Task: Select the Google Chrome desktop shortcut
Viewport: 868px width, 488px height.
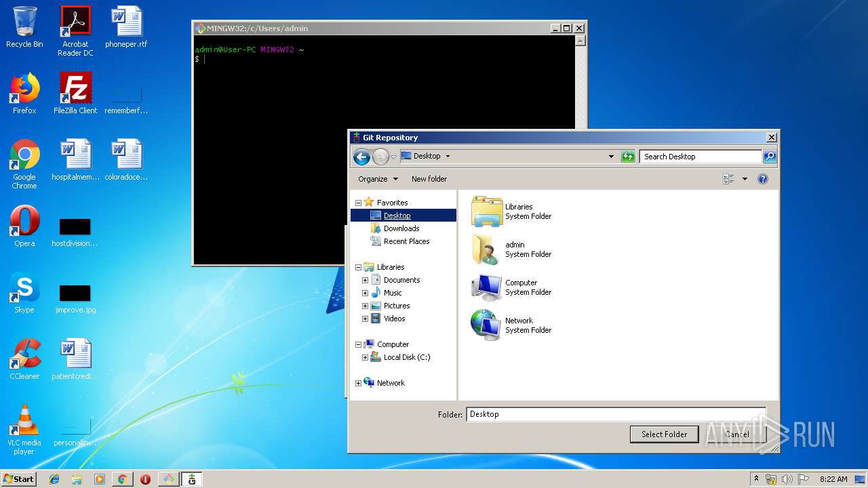Action: [24, 164]
